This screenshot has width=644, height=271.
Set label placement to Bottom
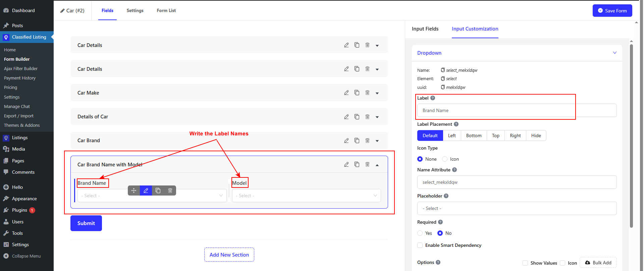474,135
